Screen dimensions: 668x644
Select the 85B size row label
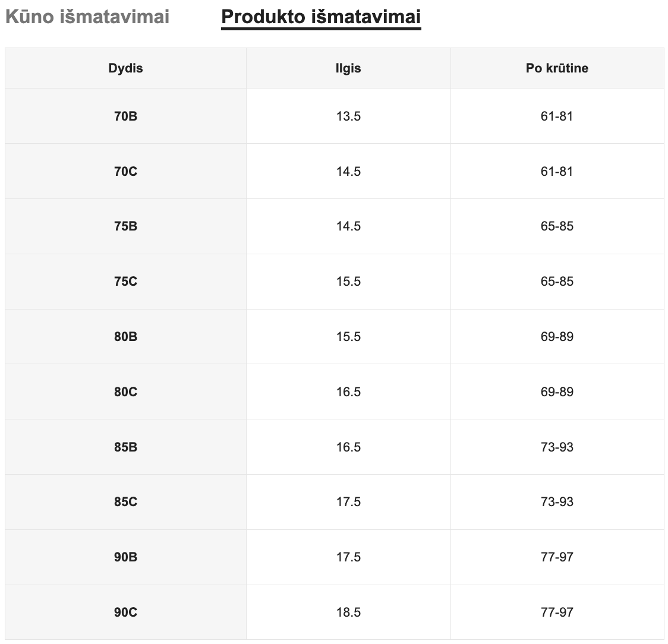click(125, 447)
